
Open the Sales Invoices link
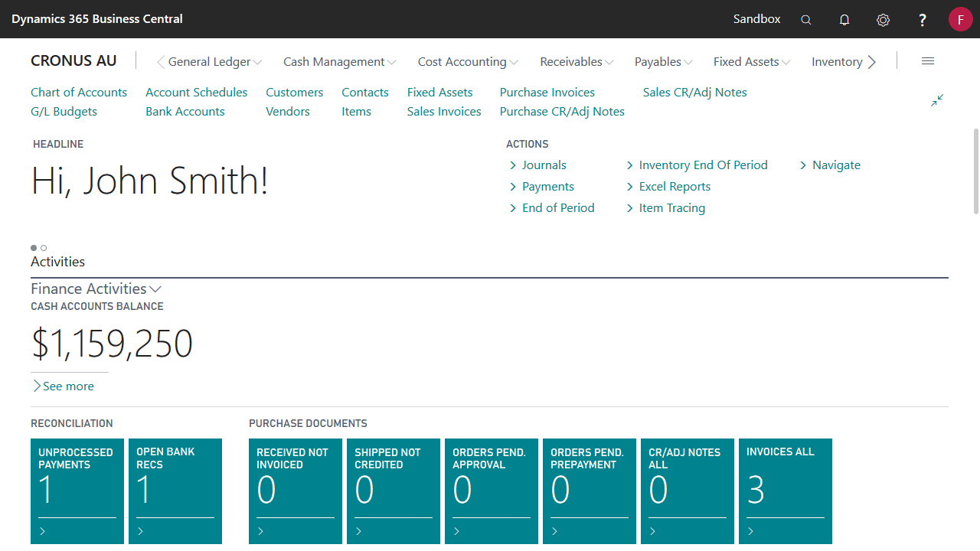point(444,112)
